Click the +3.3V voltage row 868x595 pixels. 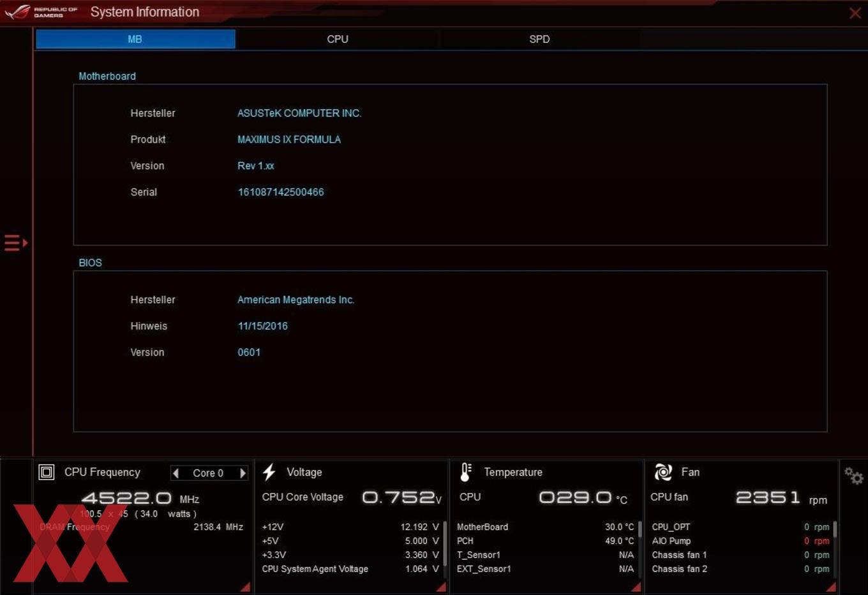pyautogui.click(x=350, y=555)
